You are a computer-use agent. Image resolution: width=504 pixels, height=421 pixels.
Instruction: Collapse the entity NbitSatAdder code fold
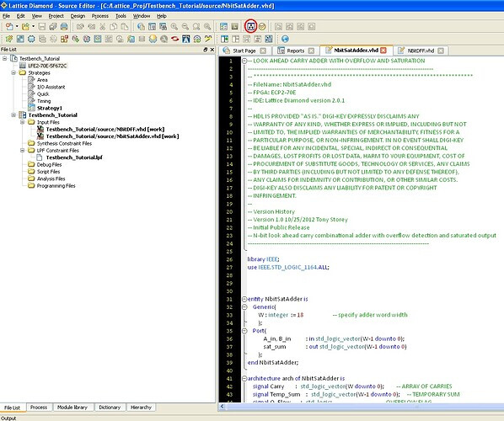tap(244, 299)
